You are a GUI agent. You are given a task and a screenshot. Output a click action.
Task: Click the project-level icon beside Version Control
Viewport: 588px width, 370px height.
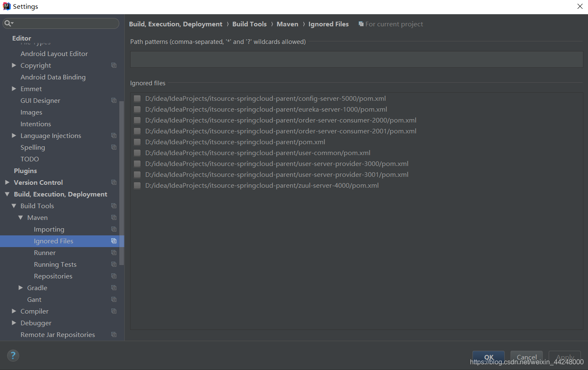114,182
